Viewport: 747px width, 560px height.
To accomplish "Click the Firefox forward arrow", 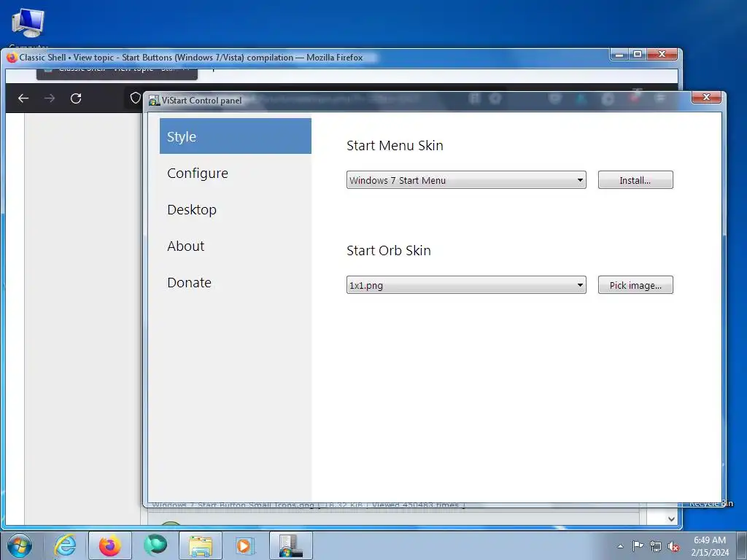I will pyautogui.click(x=50, y=98).
